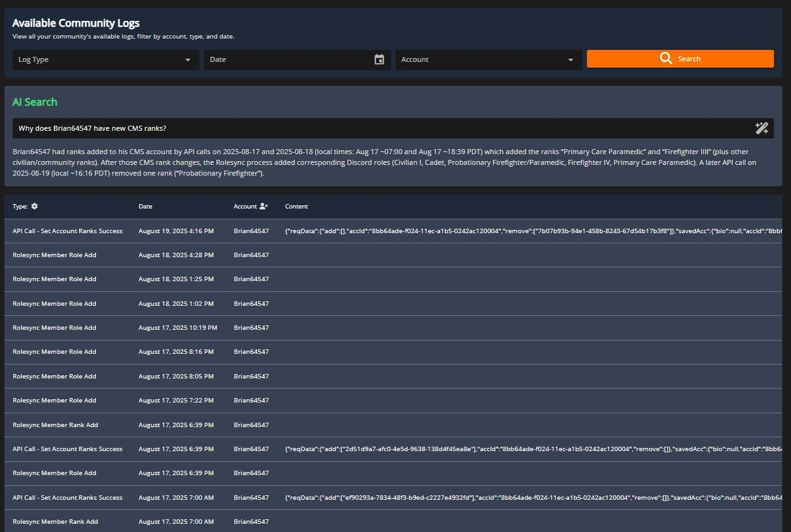Click the gear icon beside Type header

(x=34, y=207)
